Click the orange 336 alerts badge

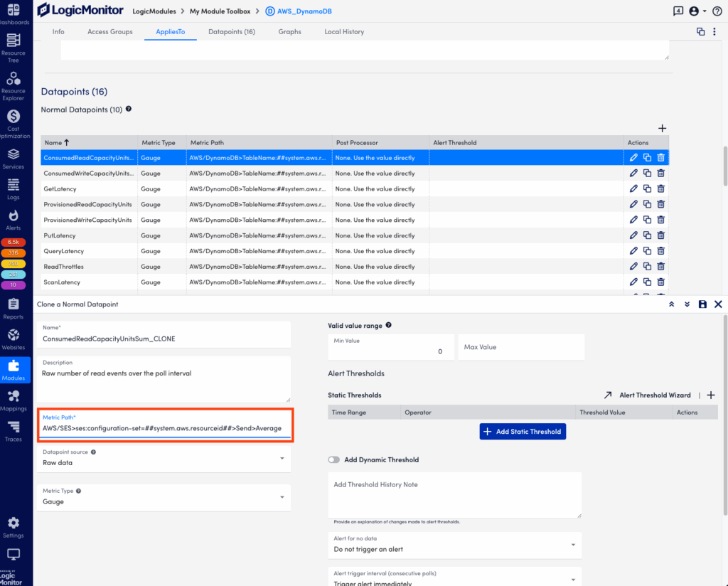click(x=14, y=252)
